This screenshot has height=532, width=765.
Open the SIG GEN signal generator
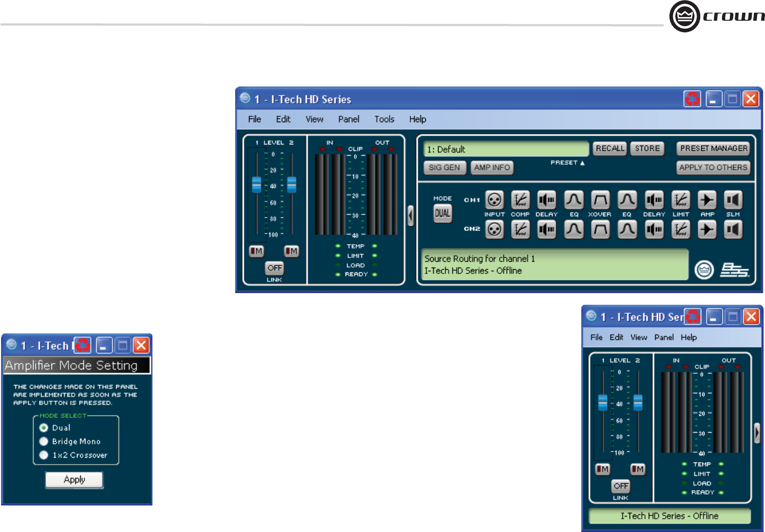click(x=444, y=168)
